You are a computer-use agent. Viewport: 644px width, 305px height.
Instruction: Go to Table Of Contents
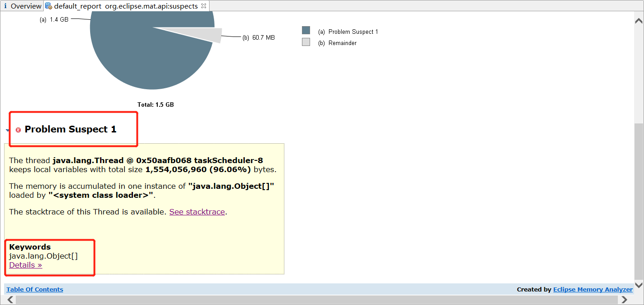35,290
